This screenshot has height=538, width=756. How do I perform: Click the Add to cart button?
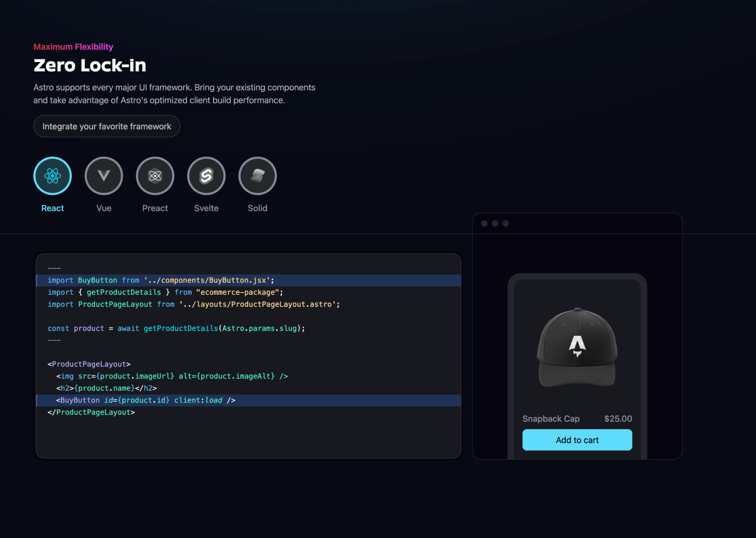point(577,440)
